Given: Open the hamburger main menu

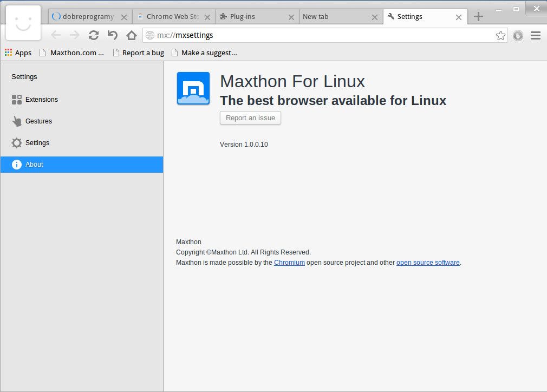Looking at the screenshot, I should click(536, 35).
